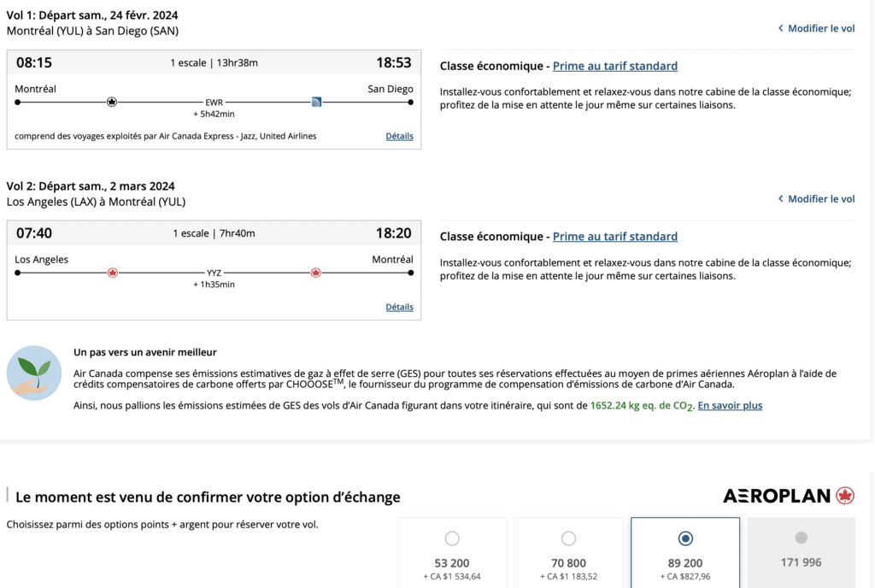Image resolution: width=875 pixels, height=588 pixels.
Task: Click the chevron beside Modifier le vol for Vol 2
Action: (x=780, y=199)
